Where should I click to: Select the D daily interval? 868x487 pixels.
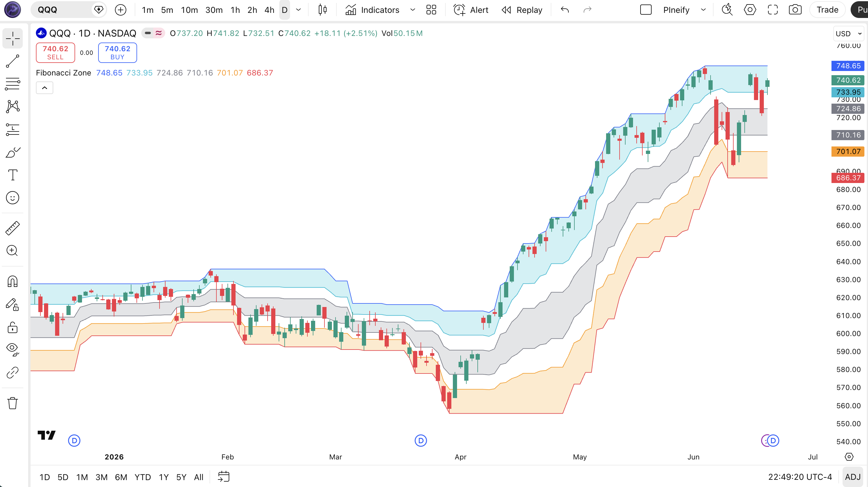(284, 10)
